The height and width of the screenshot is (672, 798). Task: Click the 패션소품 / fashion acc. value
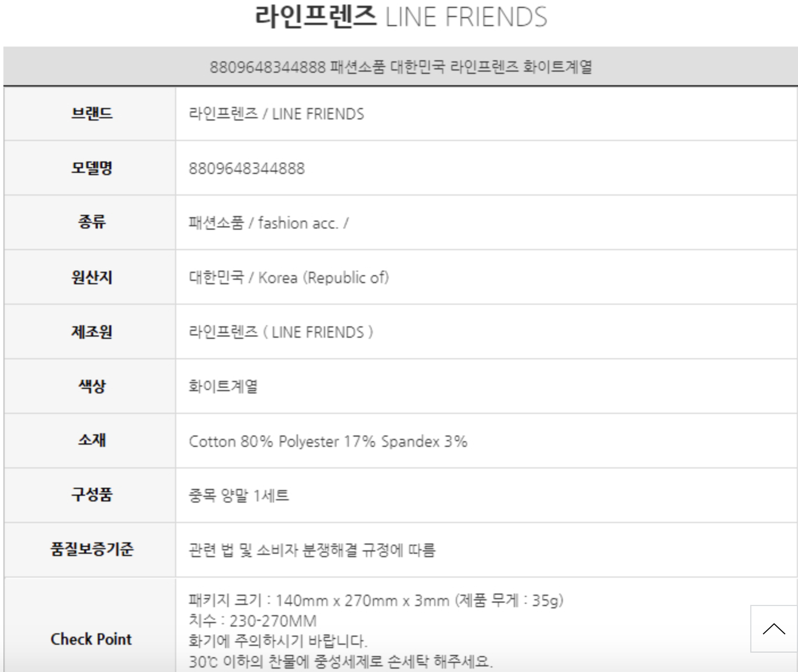click(x=268, y=223)
